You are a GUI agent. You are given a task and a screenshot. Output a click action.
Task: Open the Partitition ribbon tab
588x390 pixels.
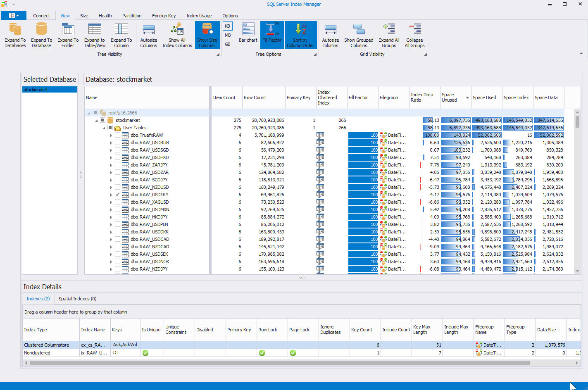pos(132,16)
